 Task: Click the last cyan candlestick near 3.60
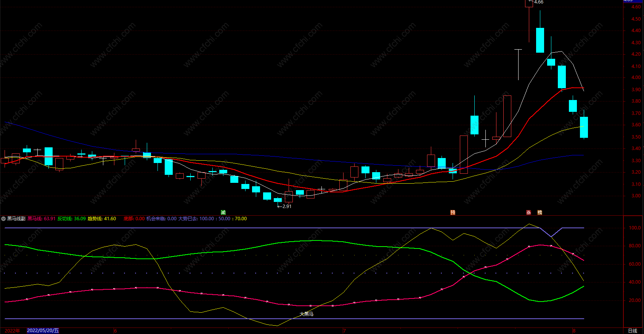point(584,127)
